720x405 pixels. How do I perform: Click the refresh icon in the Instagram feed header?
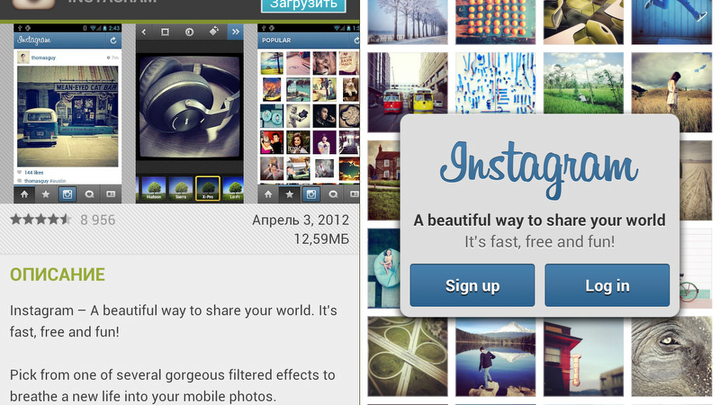click(113, 41)
